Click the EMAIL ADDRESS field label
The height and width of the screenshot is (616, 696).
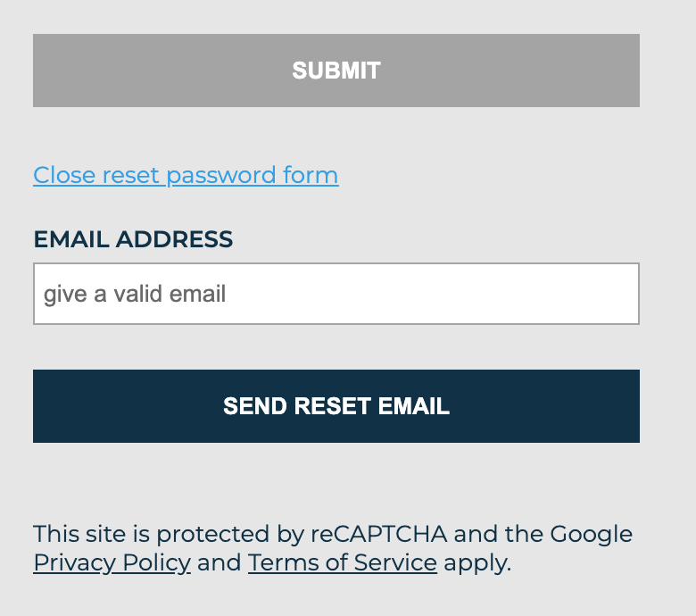pyautogui.click(x=133, y=239)
